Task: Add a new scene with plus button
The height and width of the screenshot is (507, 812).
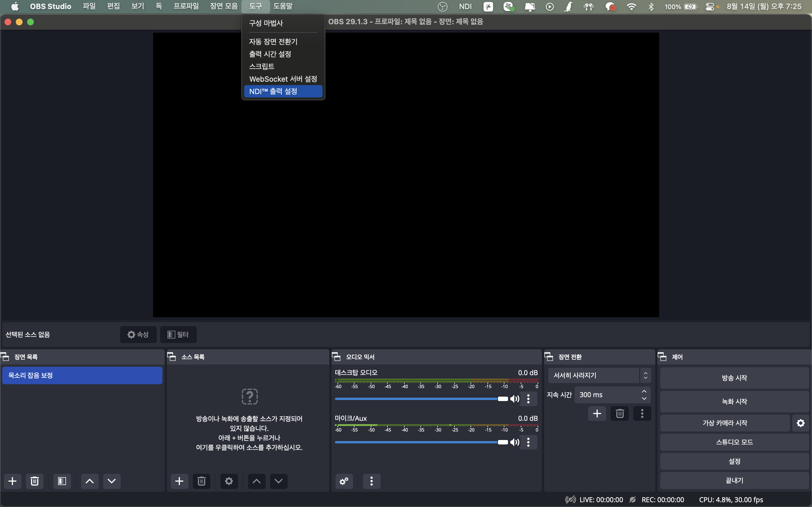Action: coord(12,481)
